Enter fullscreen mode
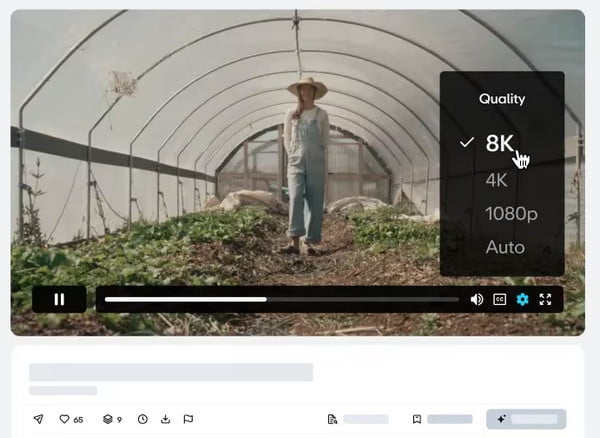The width and height of the screenshot is (600, 438). point(545,299)
